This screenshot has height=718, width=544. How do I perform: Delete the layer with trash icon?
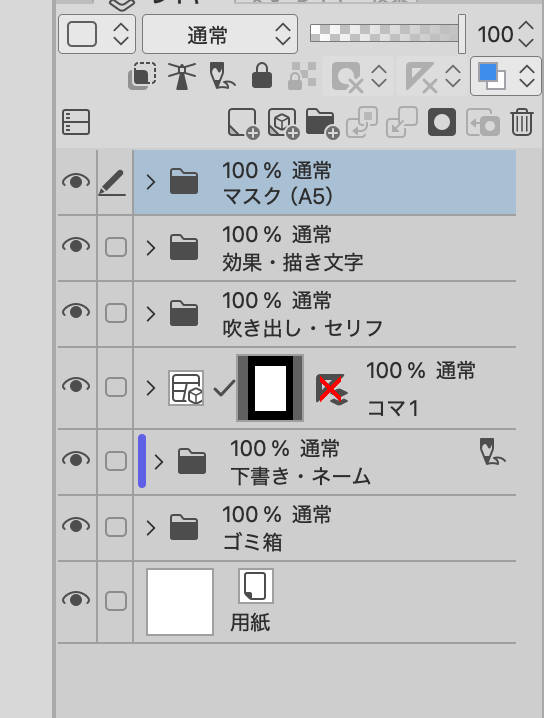[522, 122]
